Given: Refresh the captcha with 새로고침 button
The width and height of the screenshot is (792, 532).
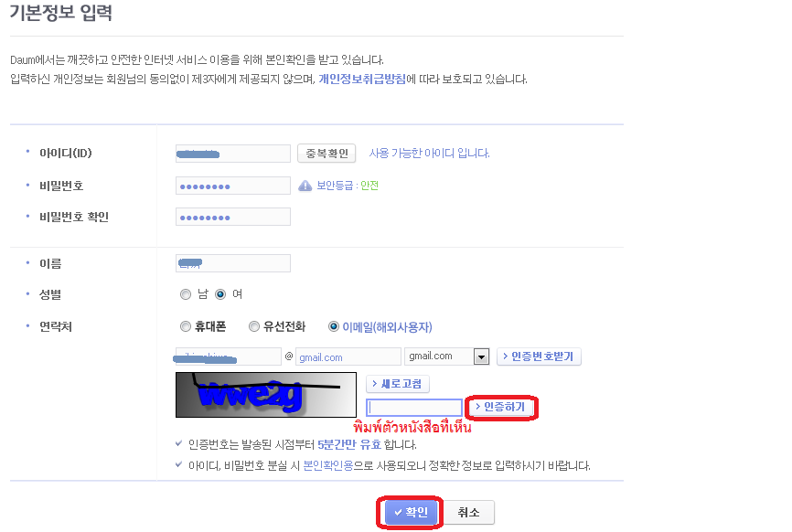Looking at the screenshot, I should tap(398, 384).
